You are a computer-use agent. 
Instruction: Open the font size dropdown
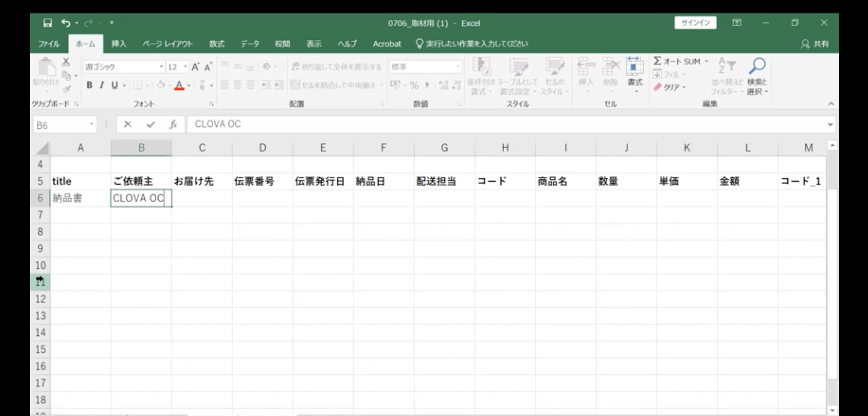pos(185,67)
